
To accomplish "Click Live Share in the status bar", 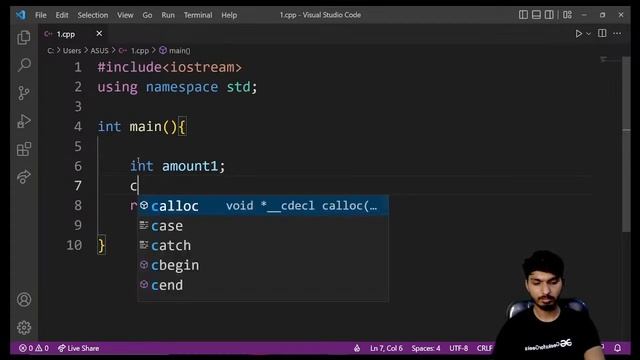I will pos(78,348).
